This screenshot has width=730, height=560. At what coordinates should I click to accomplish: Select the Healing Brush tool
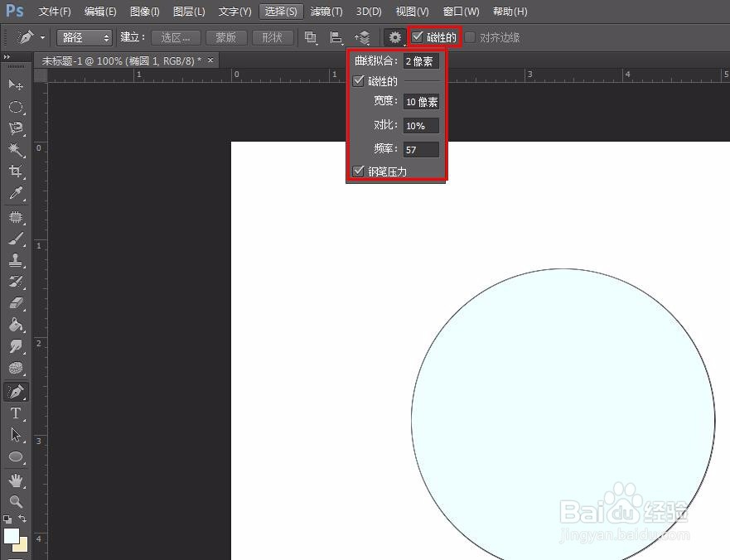[x=16, y=217]
